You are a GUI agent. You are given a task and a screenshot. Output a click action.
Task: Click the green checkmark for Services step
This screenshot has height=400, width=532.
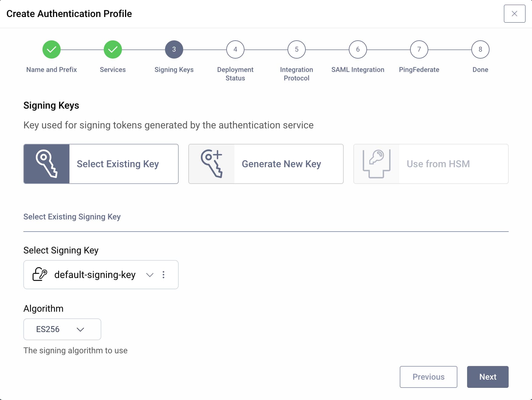(113, 49)
